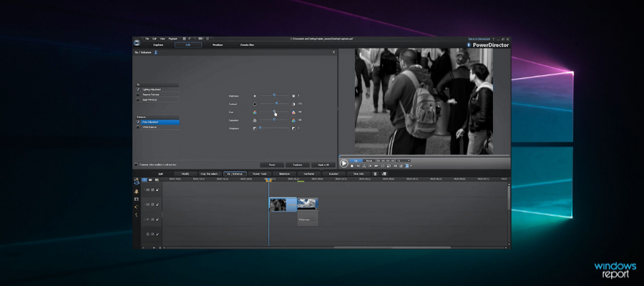
Task: Click the lightning bolt icon in left sidebar
Action: tap(137, 215)
